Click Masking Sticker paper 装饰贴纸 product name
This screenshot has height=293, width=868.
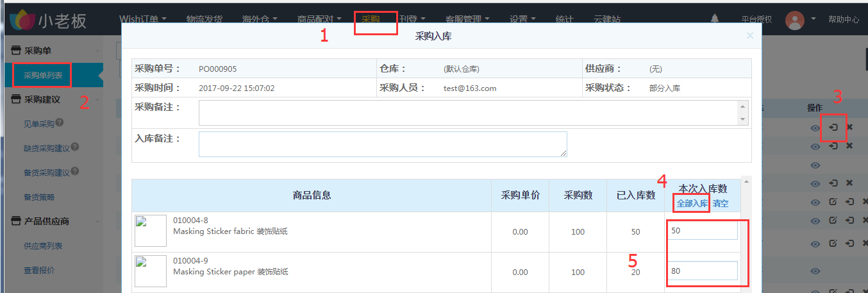coord(231,271)
